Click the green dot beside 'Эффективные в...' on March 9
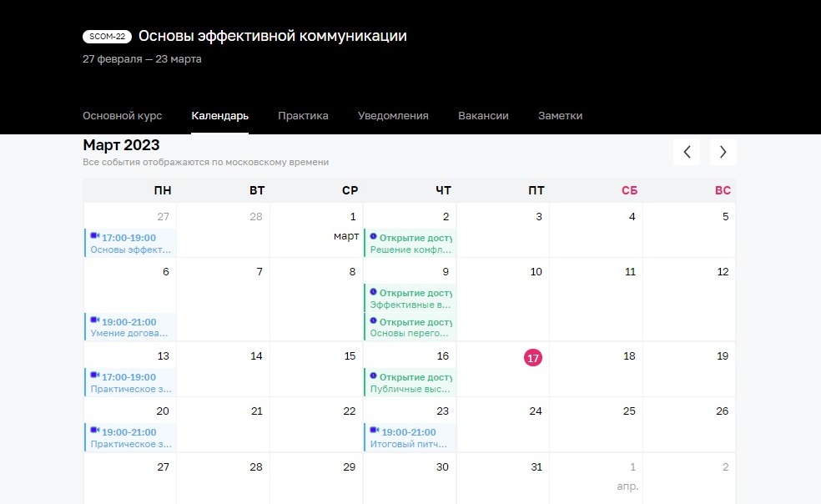821x504 pixels. point(372,292)
